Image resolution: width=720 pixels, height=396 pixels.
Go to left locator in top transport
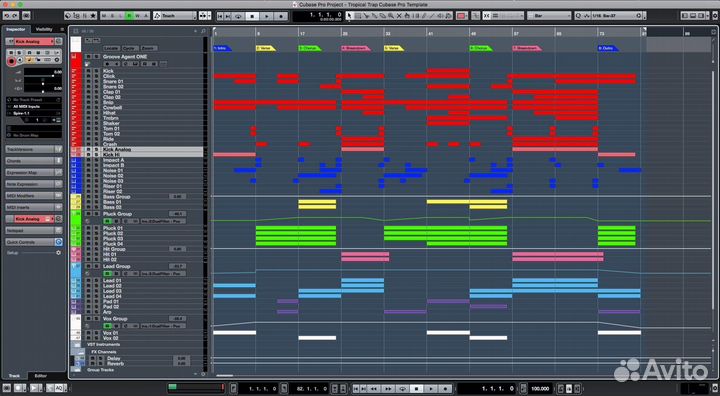pos(220,16)
